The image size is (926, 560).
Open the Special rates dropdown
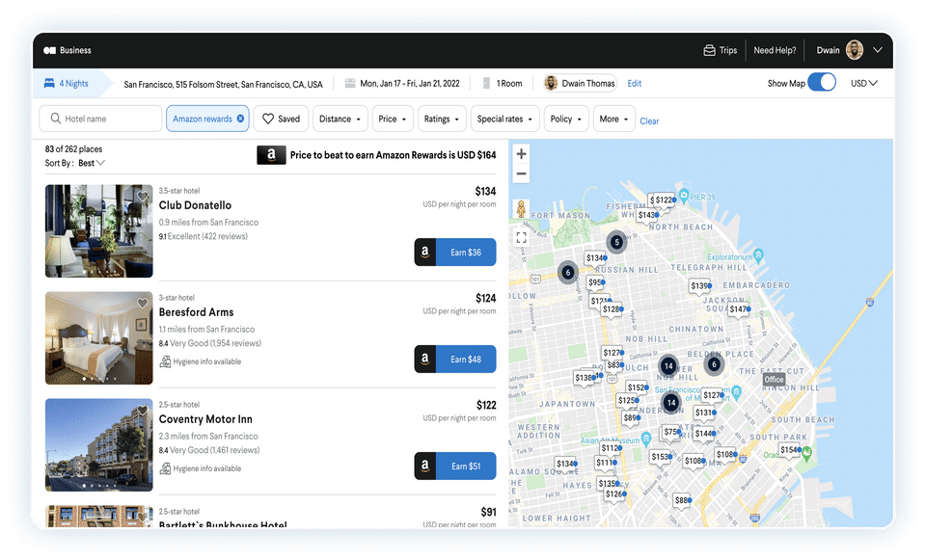504,119
